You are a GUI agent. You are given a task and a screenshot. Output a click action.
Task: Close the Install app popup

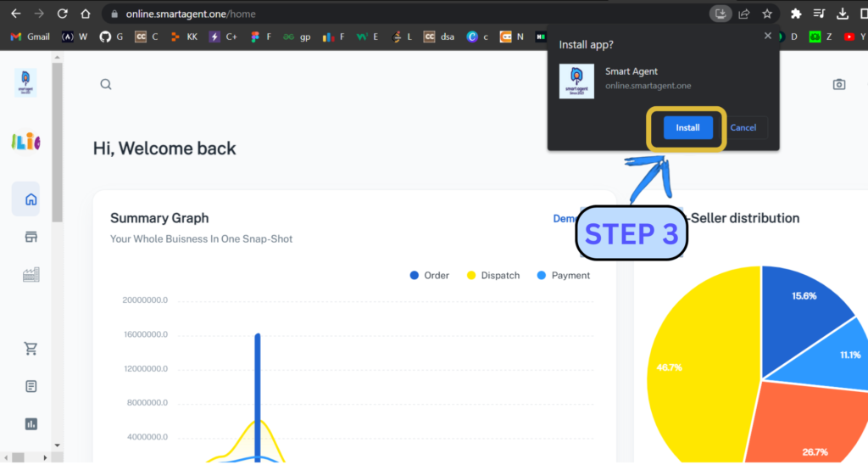pos(767,36)
